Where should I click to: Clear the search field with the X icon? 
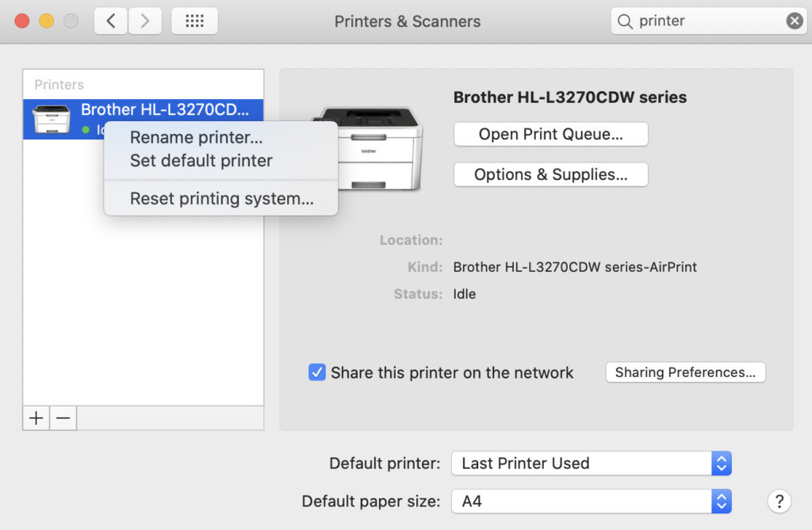tap(794, 21)
